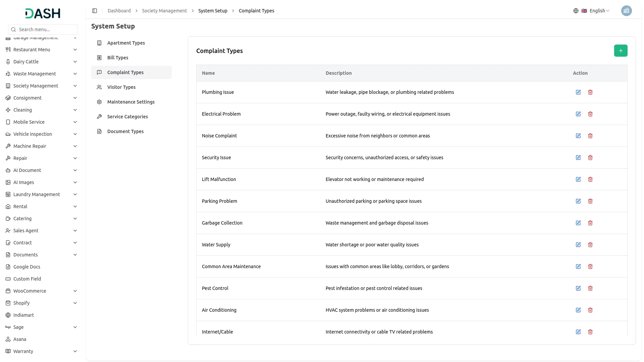
Task: Toggle the sidebar collapse icon
Action: point(95,11)
